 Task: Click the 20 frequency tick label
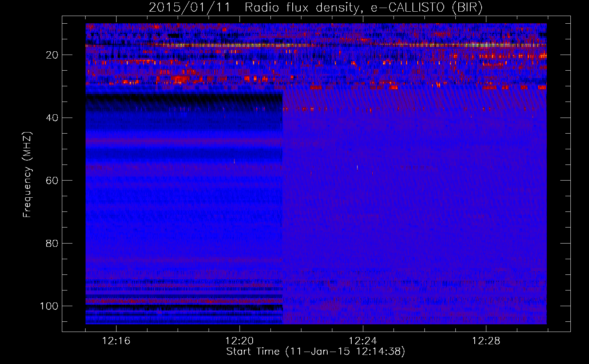pyautogui.click(x=52, y=55)
